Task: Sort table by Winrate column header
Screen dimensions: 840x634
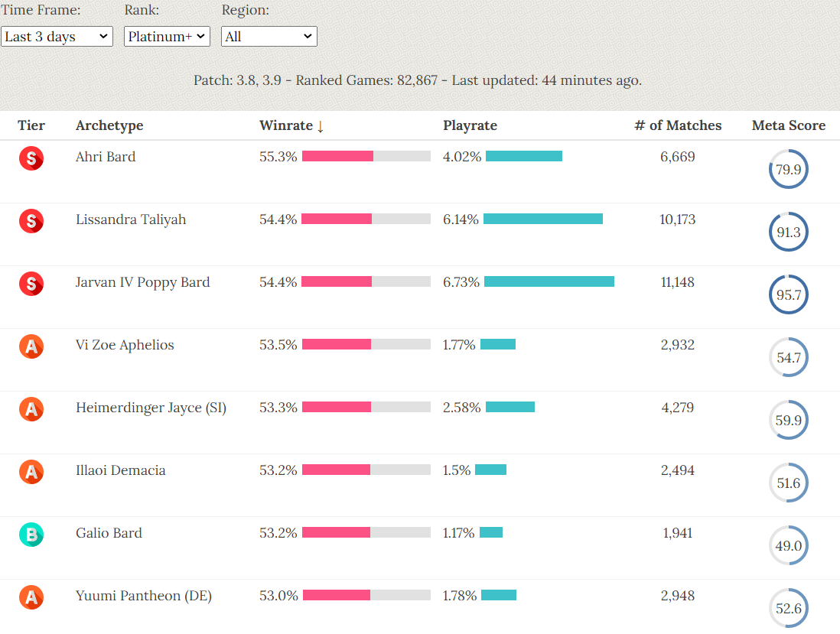Action: 291,125
